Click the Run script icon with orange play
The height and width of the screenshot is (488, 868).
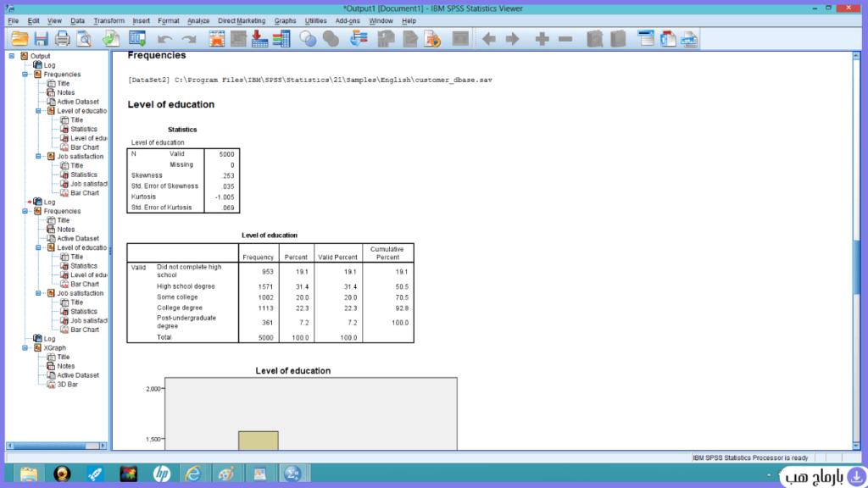pos(432,39)
